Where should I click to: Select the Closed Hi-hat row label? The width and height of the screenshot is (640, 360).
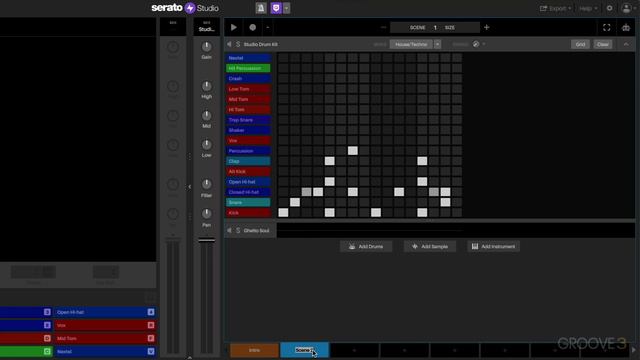248,192
